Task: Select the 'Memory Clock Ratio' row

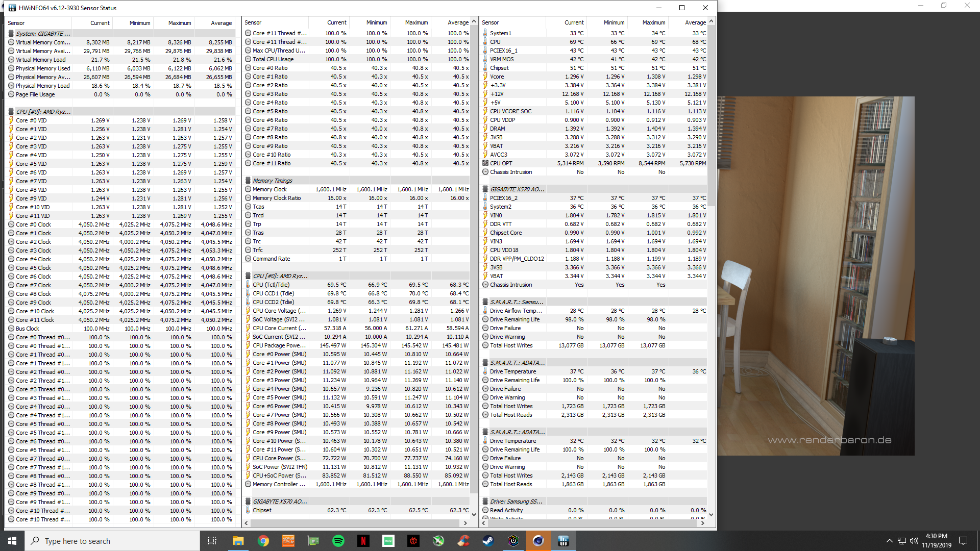Action: tap(357, 198)
